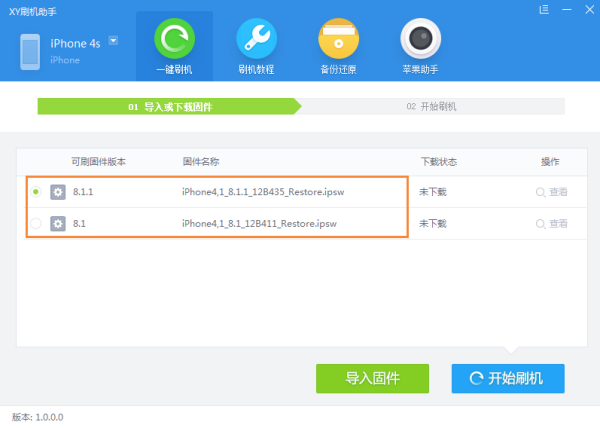Click 查看 for the 8.1.1 firmware row

[x=551, y=192]
